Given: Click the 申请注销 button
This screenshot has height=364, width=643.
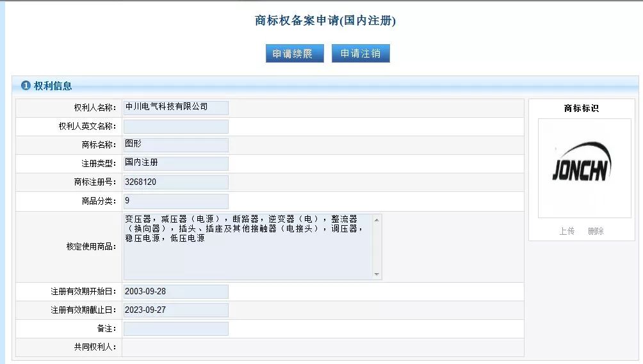Looking at the screenshot, I should (x=361, y=54).
